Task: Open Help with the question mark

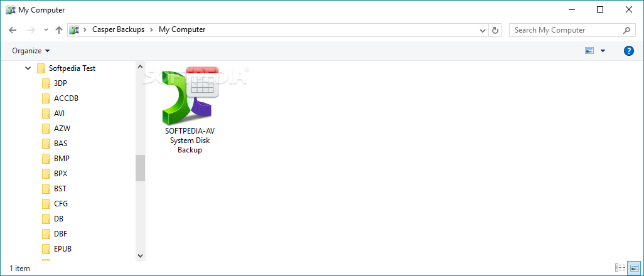Action: tap(629, 51)
